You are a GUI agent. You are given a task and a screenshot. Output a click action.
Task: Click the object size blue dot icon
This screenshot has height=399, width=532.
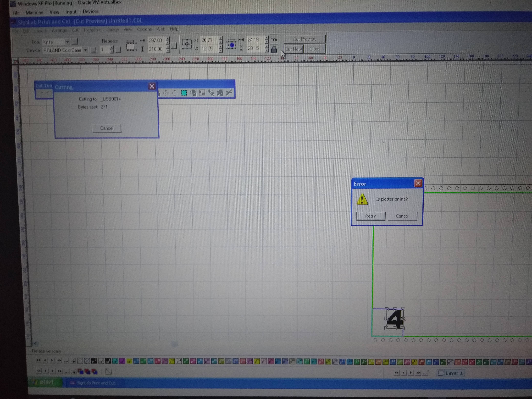click(231, 45)
